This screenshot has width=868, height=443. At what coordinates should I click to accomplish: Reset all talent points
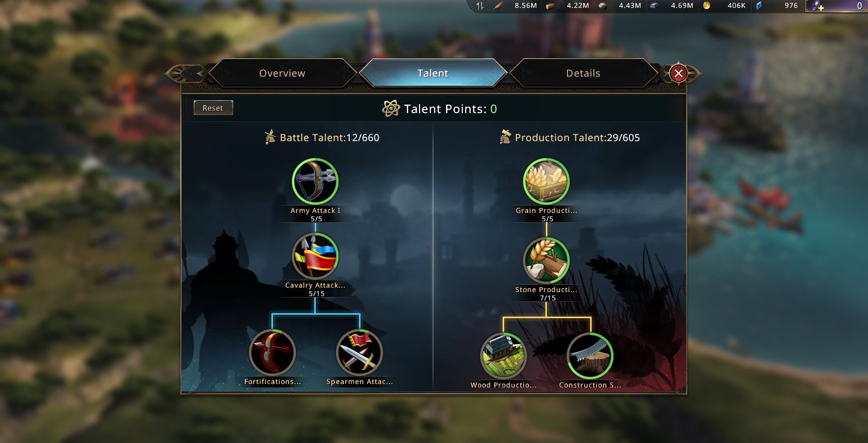tap(213, 108)
